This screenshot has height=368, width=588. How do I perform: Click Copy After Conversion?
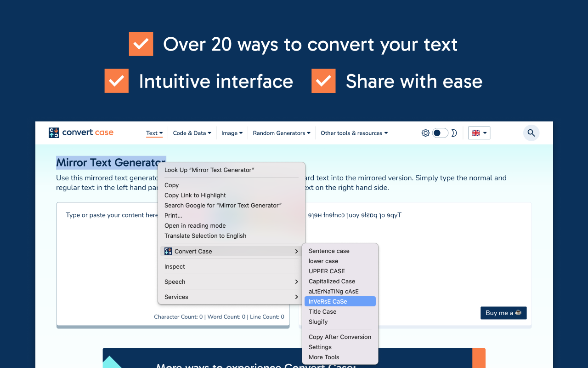click(x=340, y=337)
